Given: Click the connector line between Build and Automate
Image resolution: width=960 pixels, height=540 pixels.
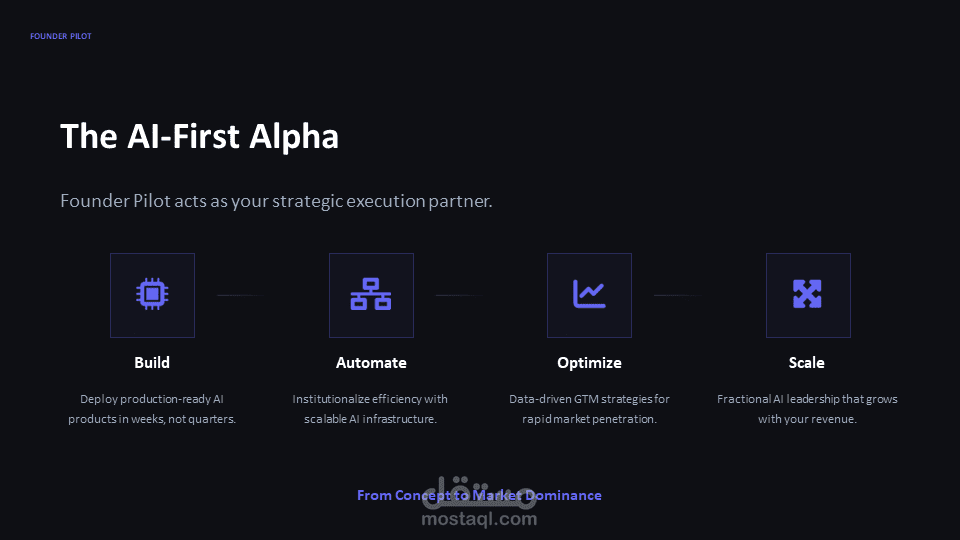Looking at the screenshot, I should point(240,295).
